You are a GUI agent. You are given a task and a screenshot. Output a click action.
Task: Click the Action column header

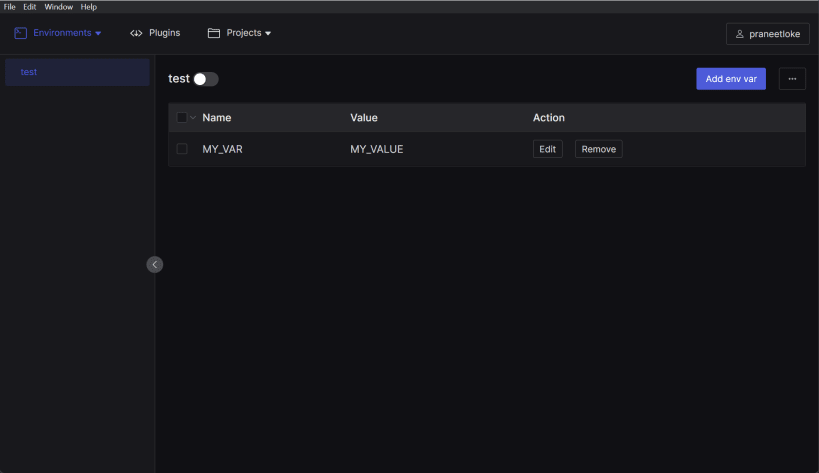coord(548,117)
